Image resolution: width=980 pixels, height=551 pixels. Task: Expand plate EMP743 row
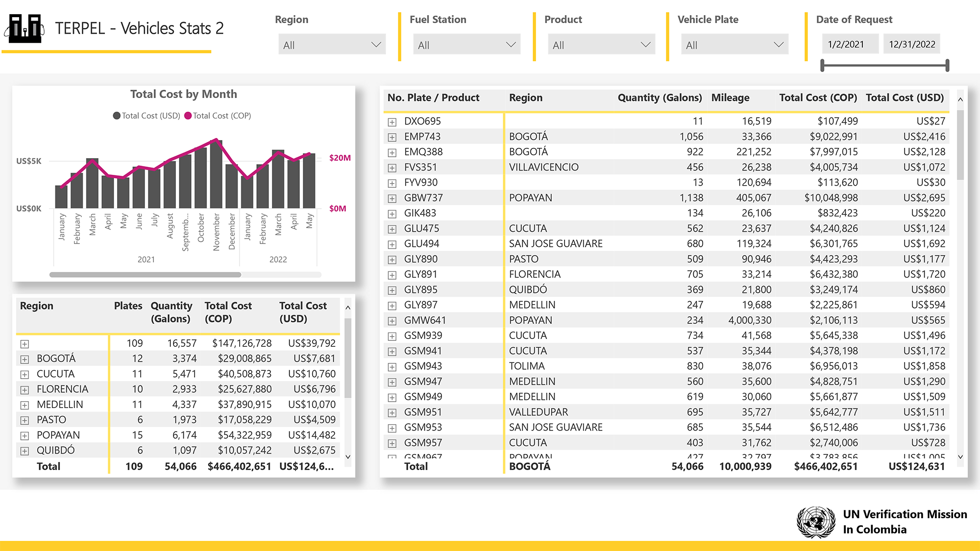[392, 137]
